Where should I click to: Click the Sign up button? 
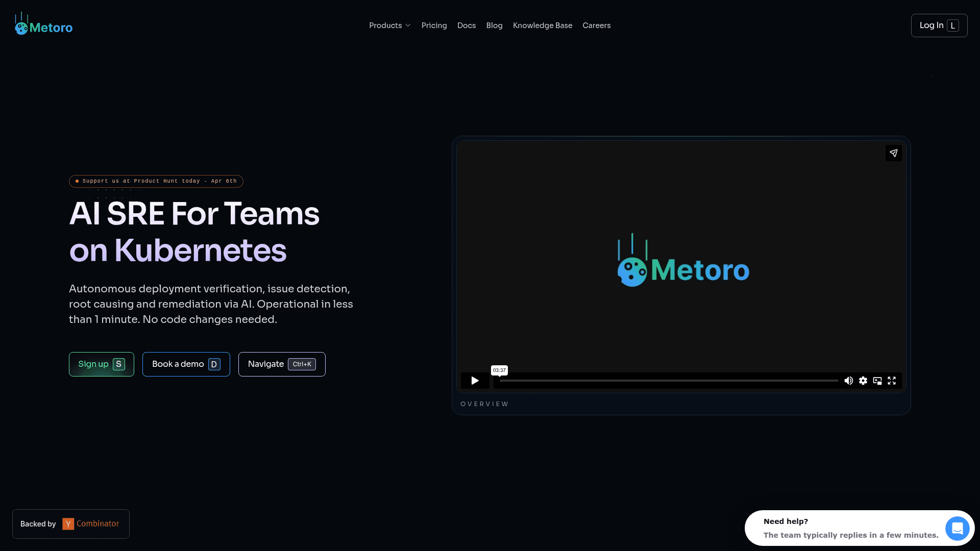pyautogui.click(x=101, y=364)
